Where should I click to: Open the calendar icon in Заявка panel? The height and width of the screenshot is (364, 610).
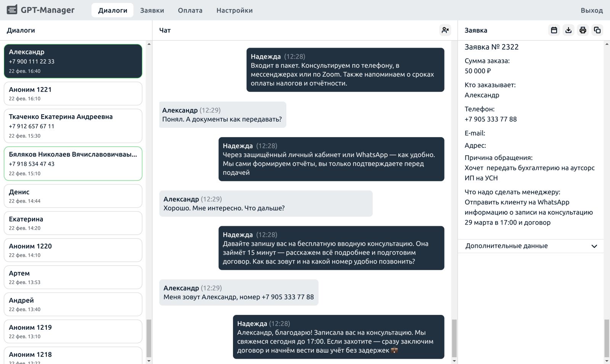554,30
